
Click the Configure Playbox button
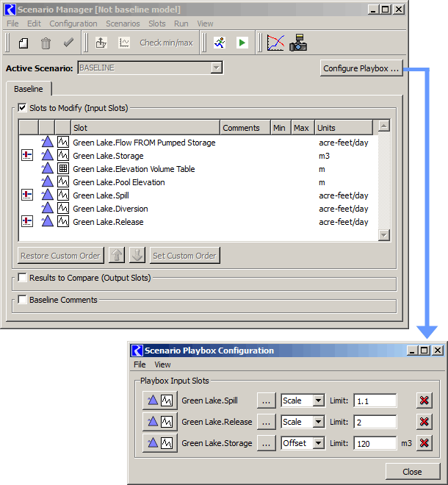361,68
